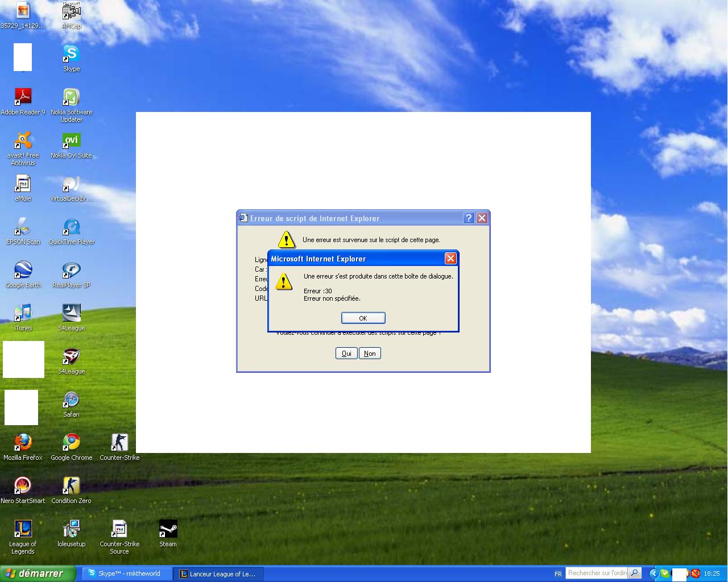Image resolution: width=728 pixels, height=582 pixels.
Task: Click the 18:25 taskbar clock
Action: [x=712, y=574]
